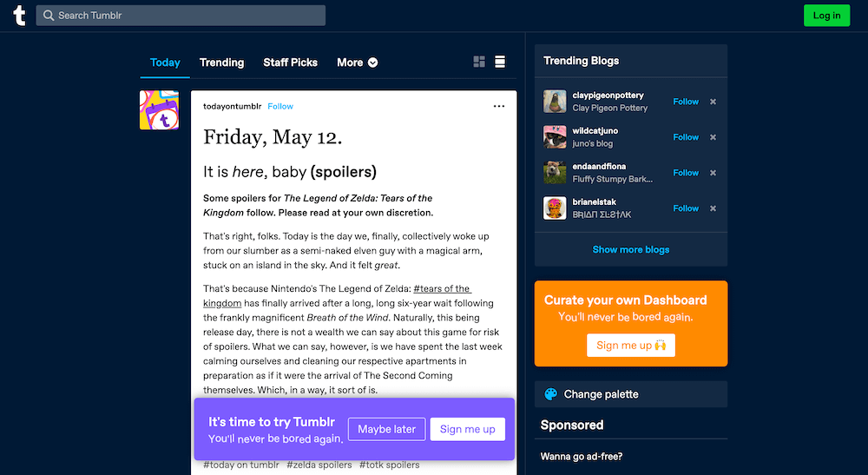The width and height of the screenshot is (868, 475).
Task: Click the green Log in button
Action: point(826,16)
